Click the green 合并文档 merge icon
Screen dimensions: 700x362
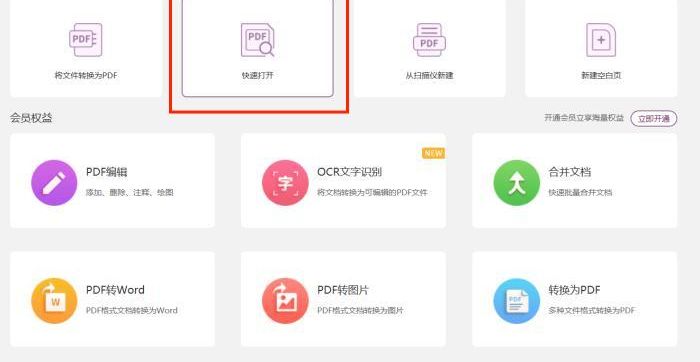tap(517, 183)
